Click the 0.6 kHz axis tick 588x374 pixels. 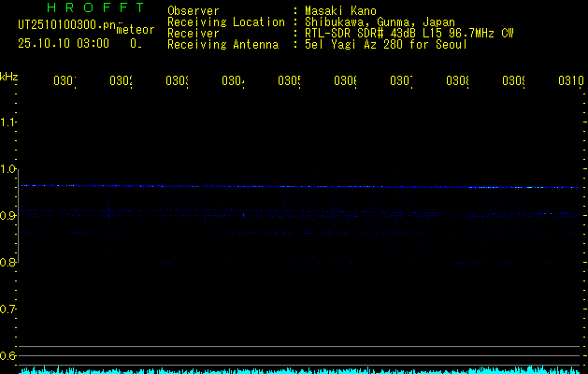[8, 356]
